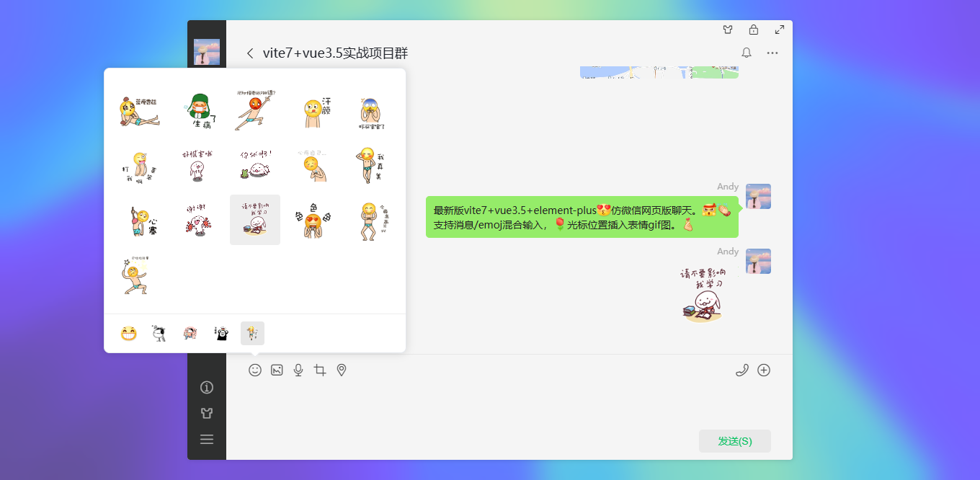980x480 pixels.
Task: Pick the '色色色' heart-eyes sticker
Action: tap(314, 220)
